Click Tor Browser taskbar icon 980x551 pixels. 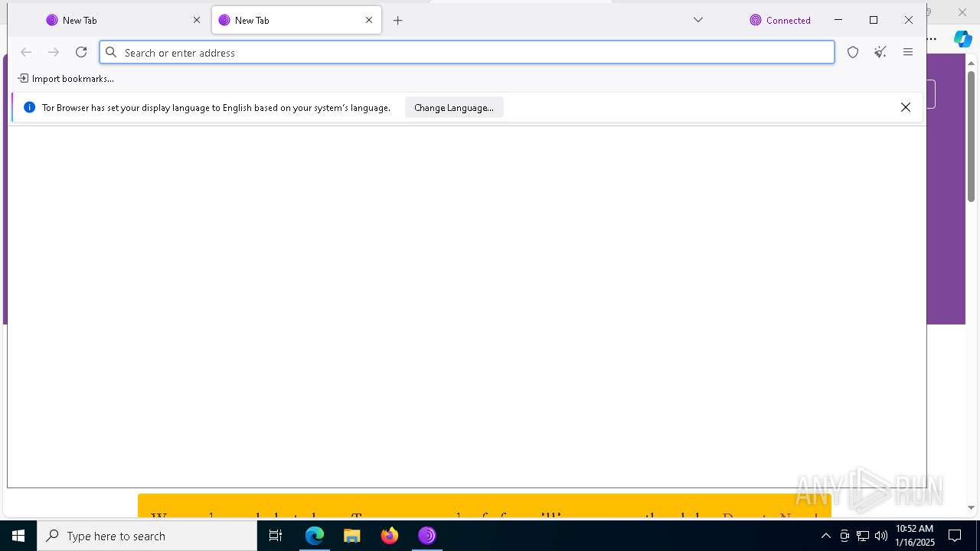click(427, 536)
